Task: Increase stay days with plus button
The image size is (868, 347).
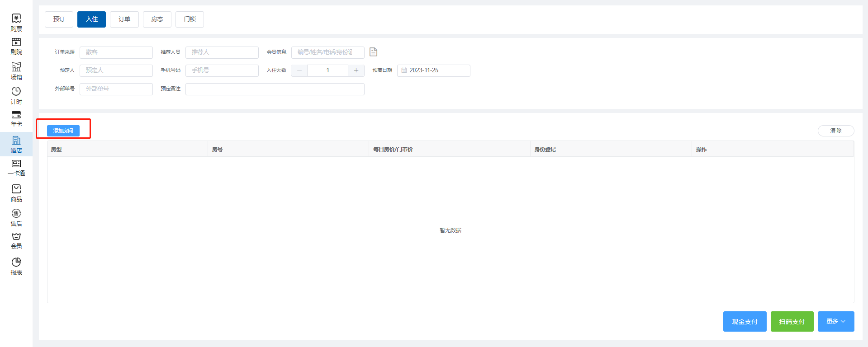Action: point(356,70)
